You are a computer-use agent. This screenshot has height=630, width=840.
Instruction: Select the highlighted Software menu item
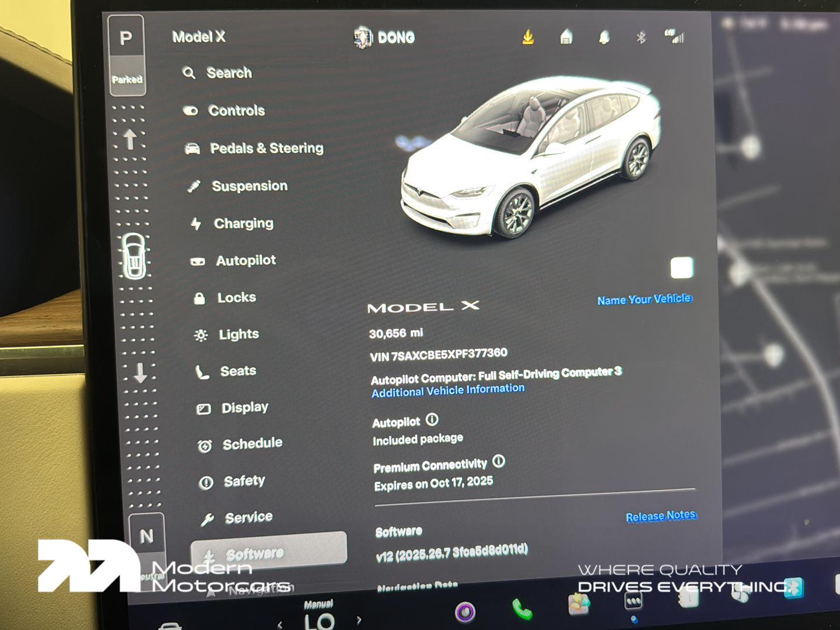(x=269, y=551)
